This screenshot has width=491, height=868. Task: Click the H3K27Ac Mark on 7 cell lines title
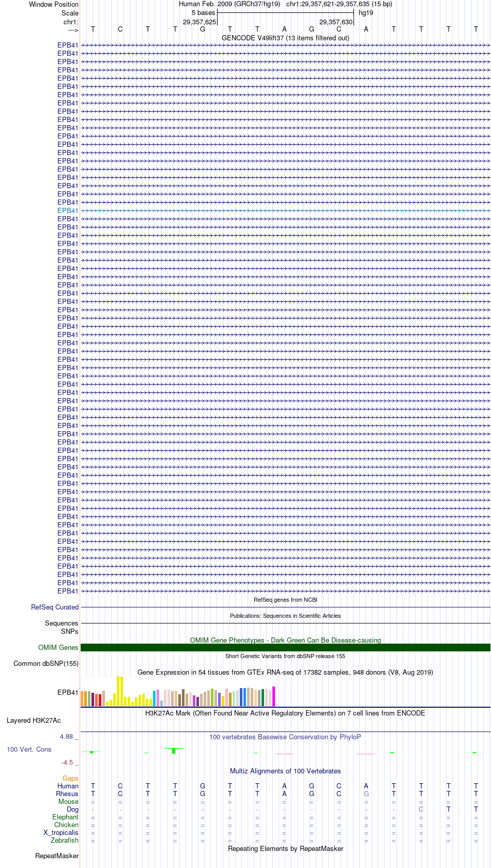click(x=285, y=713)
